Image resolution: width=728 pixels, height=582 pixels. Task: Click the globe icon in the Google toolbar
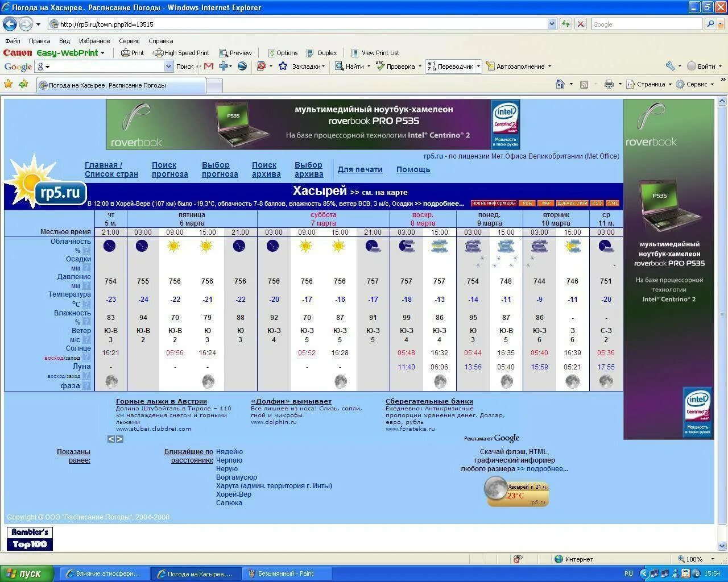click(242, 66)
